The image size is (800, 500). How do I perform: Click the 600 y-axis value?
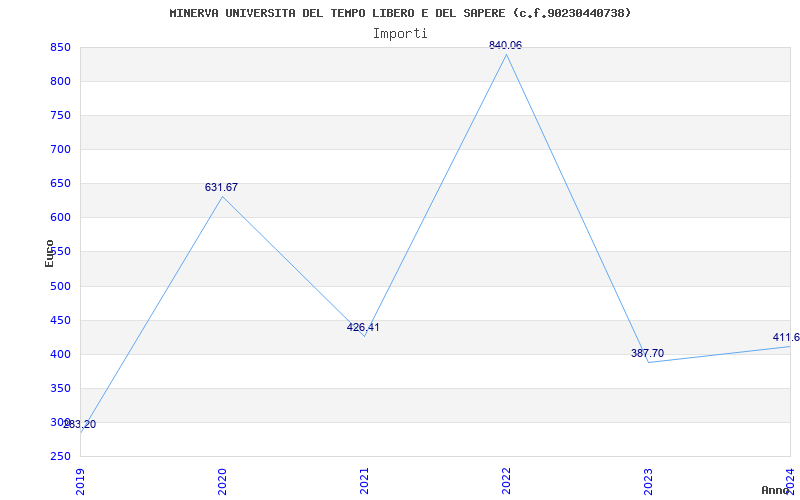click(x=60, y=218)
